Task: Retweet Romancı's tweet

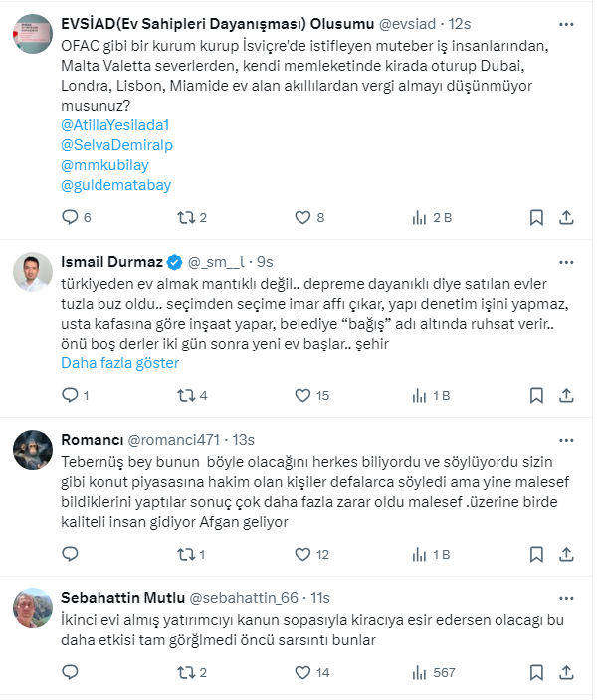Action: tap(184, 554)
